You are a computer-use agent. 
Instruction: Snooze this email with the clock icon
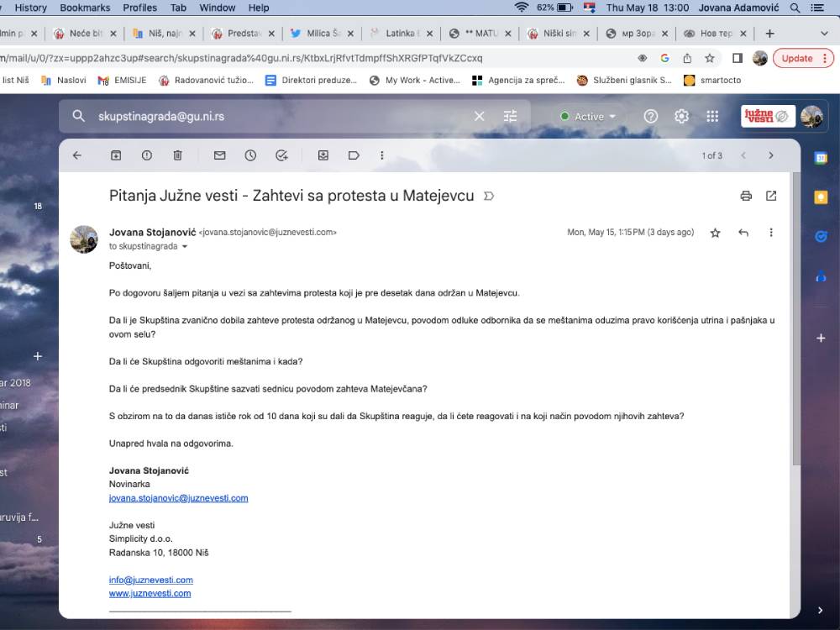point(250,155)
